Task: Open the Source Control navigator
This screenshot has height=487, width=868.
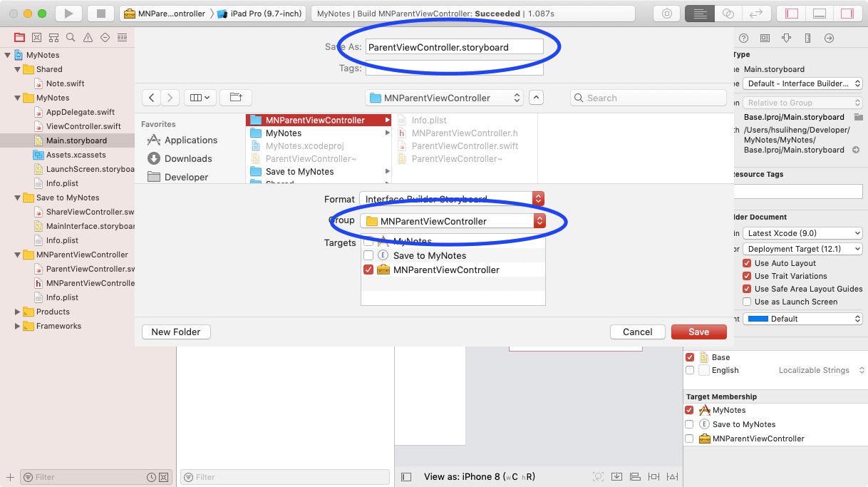Action: [36, 37]
